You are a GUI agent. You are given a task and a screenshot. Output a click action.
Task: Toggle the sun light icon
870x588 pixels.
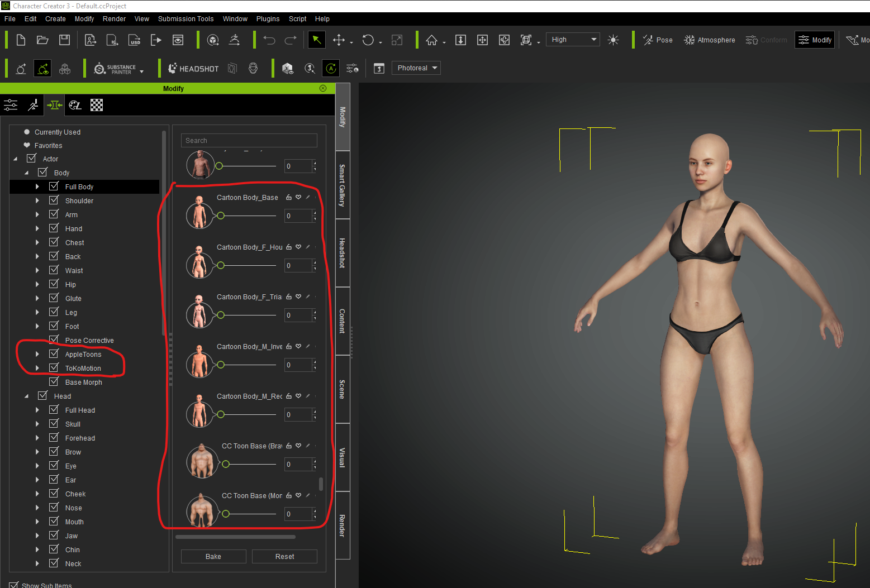[613, 40]
